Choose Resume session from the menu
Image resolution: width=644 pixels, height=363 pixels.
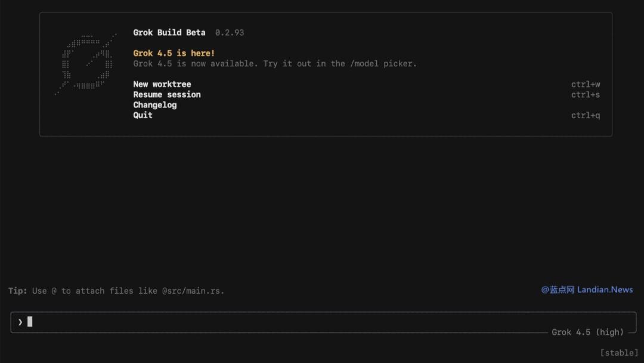tap(167, 94)
